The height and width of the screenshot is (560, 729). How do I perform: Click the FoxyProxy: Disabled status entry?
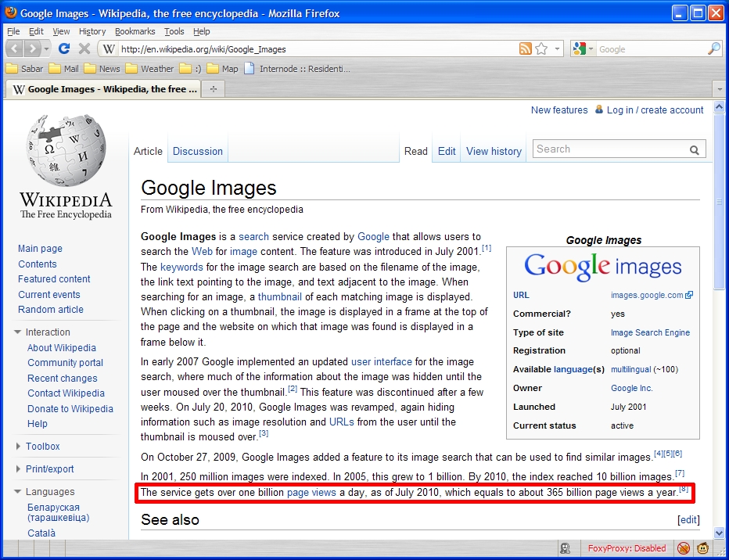pyautogui.click(x=627, y=548)
